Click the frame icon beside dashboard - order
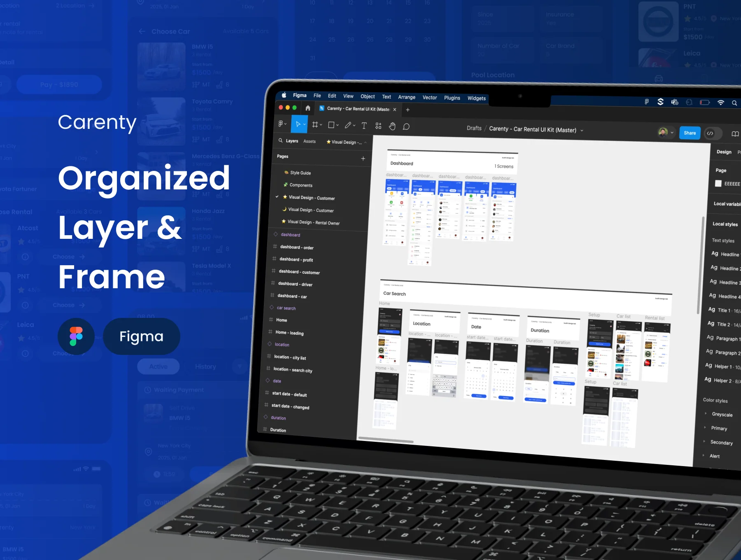Screen dimensions: 741x560 click(x=275, y=246)
